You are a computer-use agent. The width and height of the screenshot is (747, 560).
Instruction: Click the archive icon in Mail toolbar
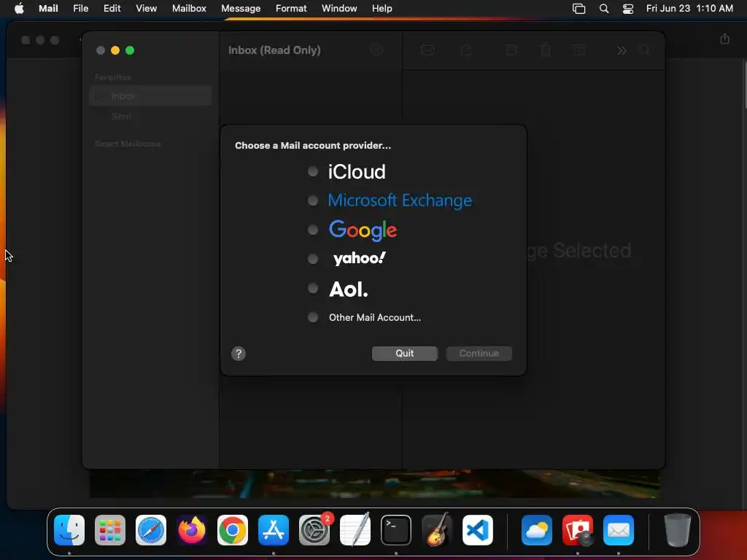[511, 50]
